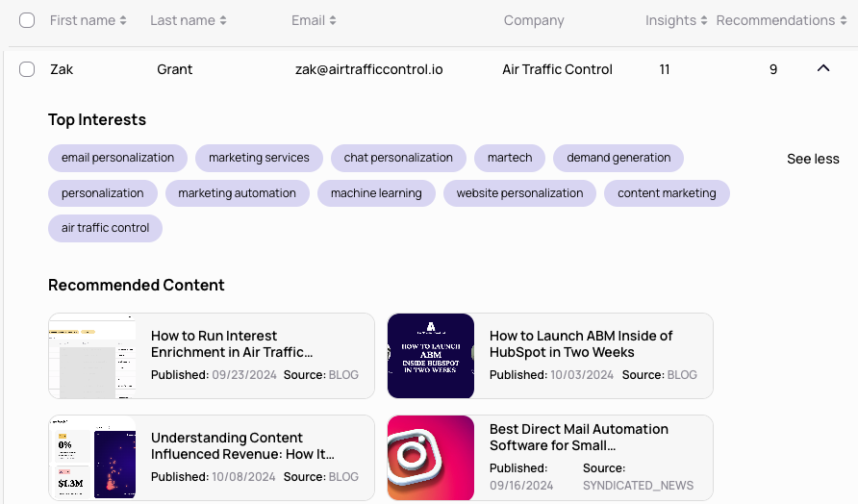Collapse Zak Grant row details chevron

tap(822, 68)
